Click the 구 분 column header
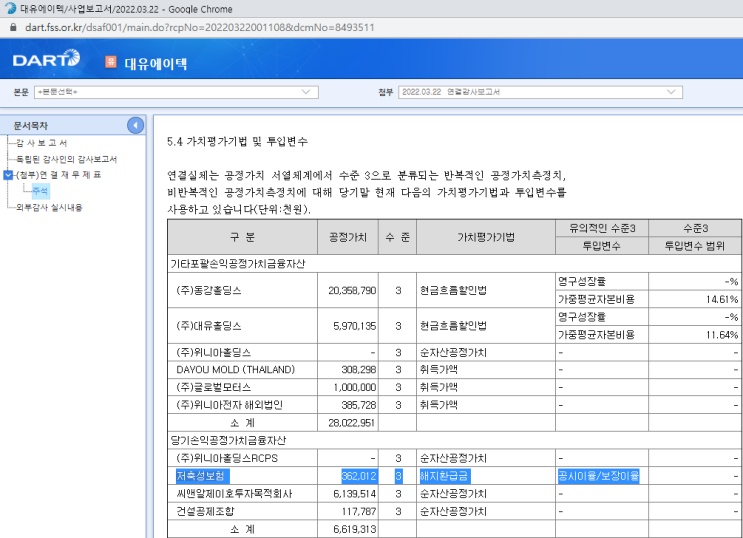Viewport: 743px width, 538px height. coord(243,237)
